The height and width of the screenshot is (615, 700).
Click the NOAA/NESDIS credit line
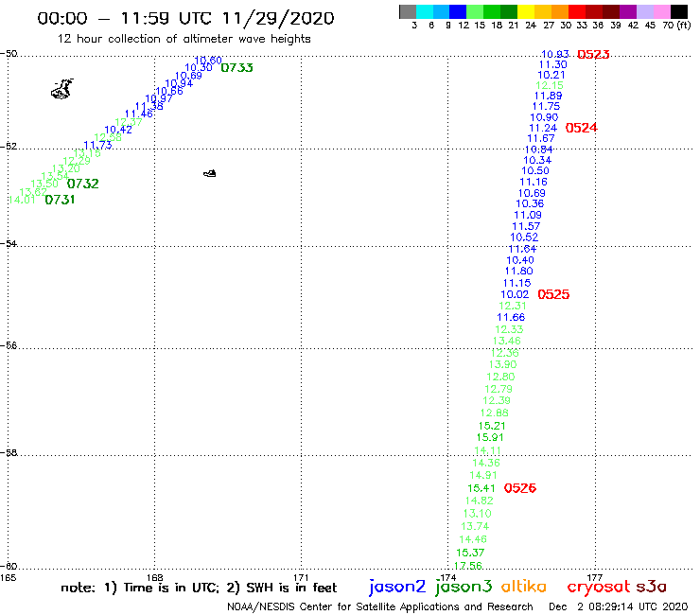pos(380,607)
